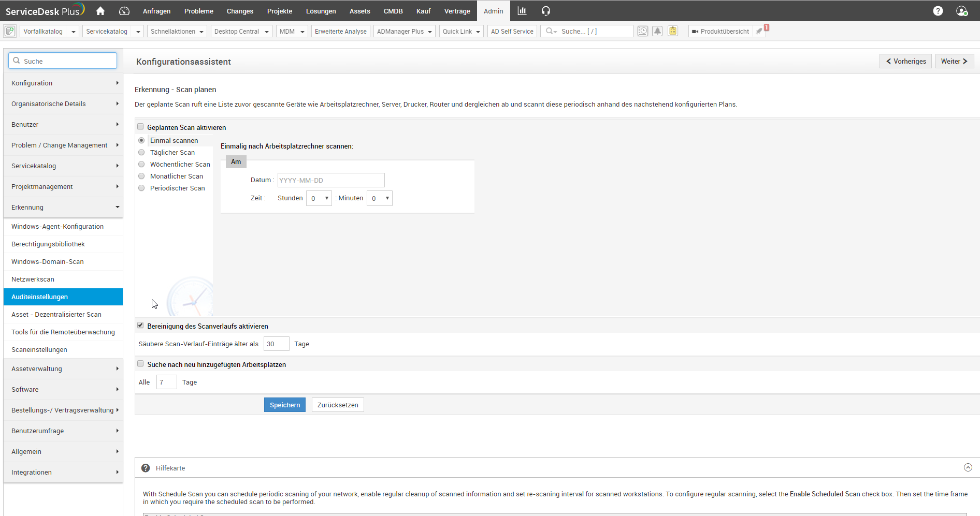Uncheck Bereinigung des Scanverlaufs aktivieren
Image resolution: width=980 pixels, height=516 pixels.
tap(140, 326)
